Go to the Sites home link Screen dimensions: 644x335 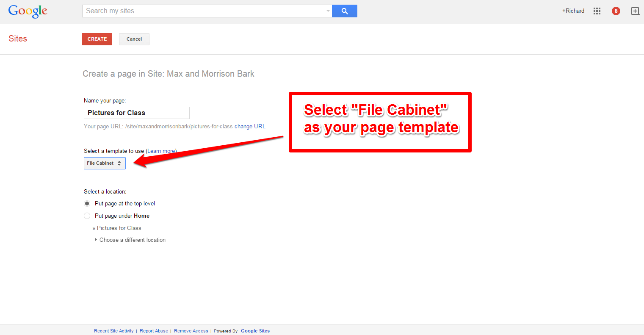pos(18,39)
